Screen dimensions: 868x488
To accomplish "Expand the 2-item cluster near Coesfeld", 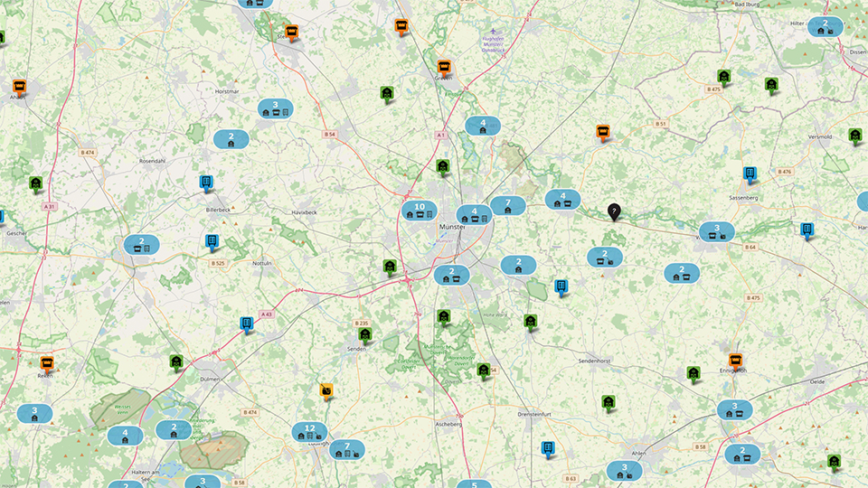I will pos(142,245).
